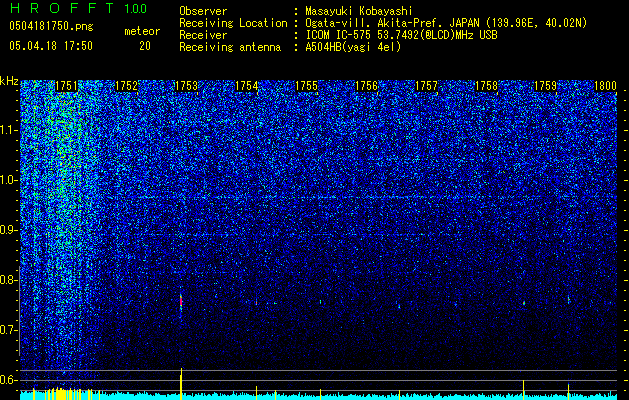Screen dimensions: 629x400
Task: Click the date stamp 05.04.18 17:50
Action: [x=51, y=46]
